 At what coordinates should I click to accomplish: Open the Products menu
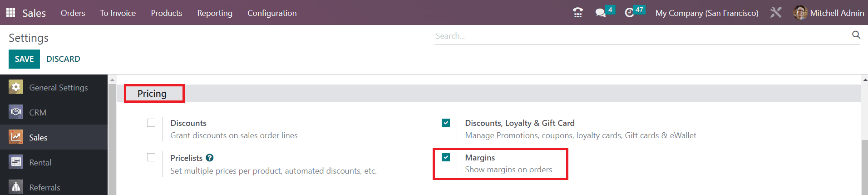click(166, 13)
